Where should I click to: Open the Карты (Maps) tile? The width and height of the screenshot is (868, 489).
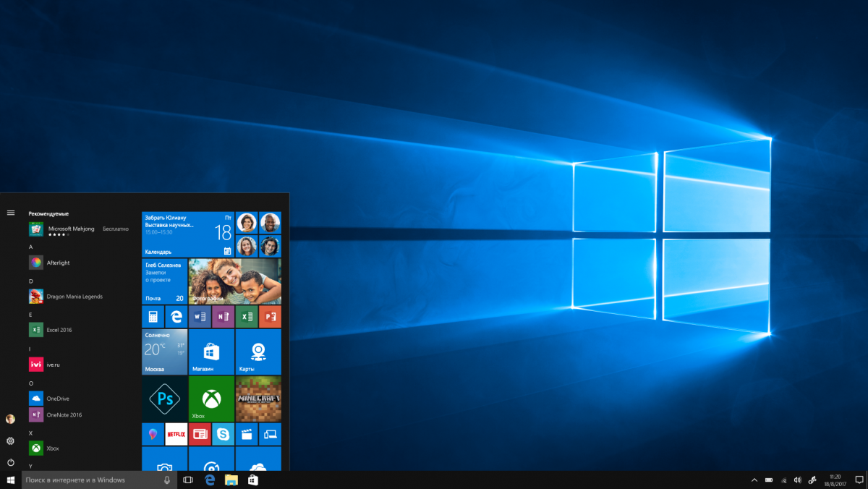258,352
